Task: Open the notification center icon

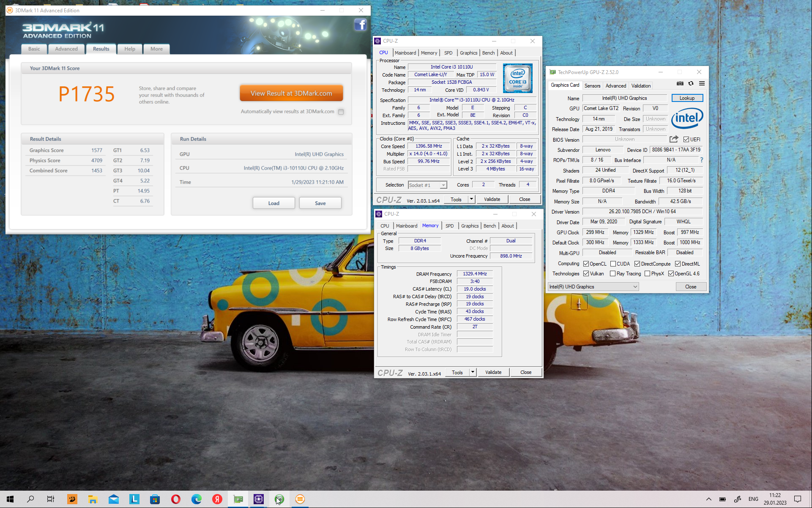Action: point(798,499)
